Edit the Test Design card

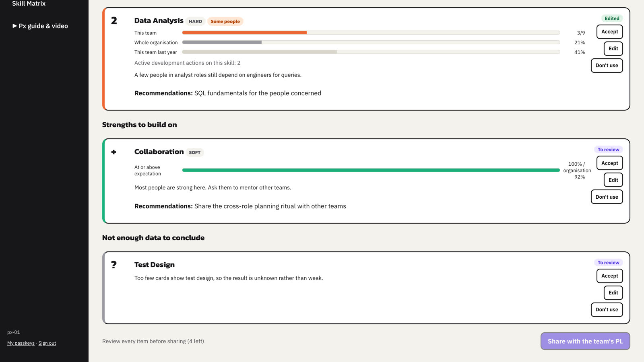pyautogui.click(x=613, y=293)
